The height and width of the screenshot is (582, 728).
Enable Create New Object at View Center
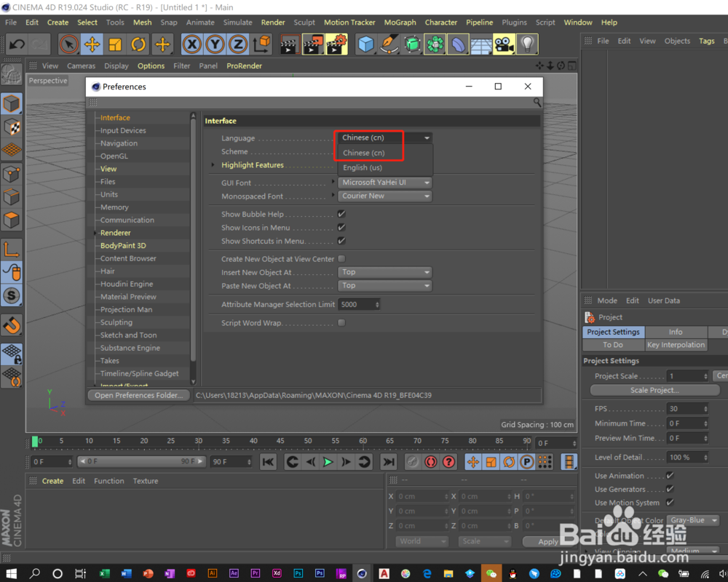point(341,258)
